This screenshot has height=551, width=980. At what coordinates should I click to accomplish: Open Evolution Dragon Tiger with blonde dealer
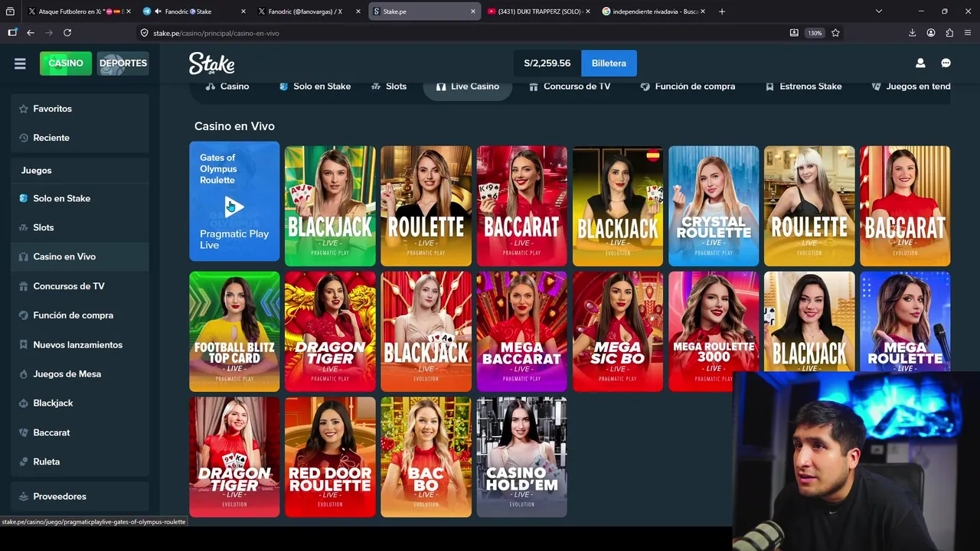pos(234,457)
